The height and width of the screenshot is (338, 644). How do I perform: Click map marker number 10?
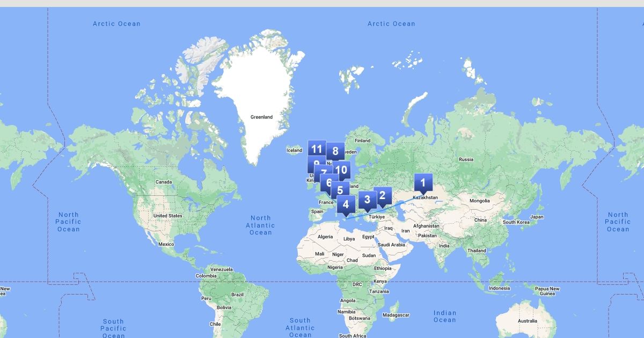pyautogui.click(x=342, y=170)
